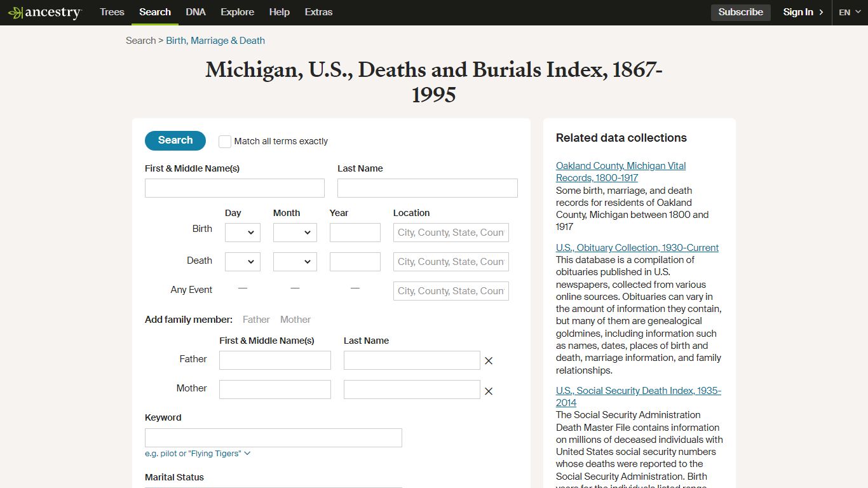
Task: Click the Any Event label
Action: [x=191, y=290]
